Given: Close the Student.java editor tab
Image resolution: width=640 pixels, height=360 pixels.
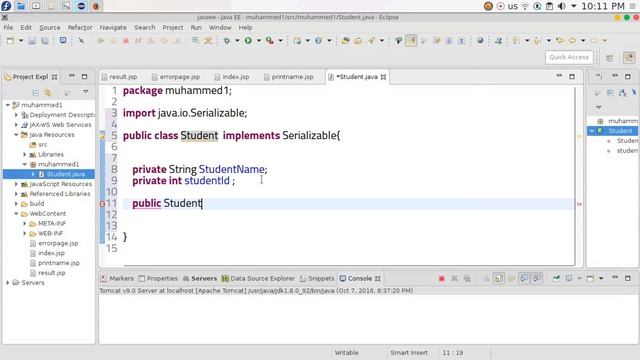Looking at the screenshot, I should 383,77.
